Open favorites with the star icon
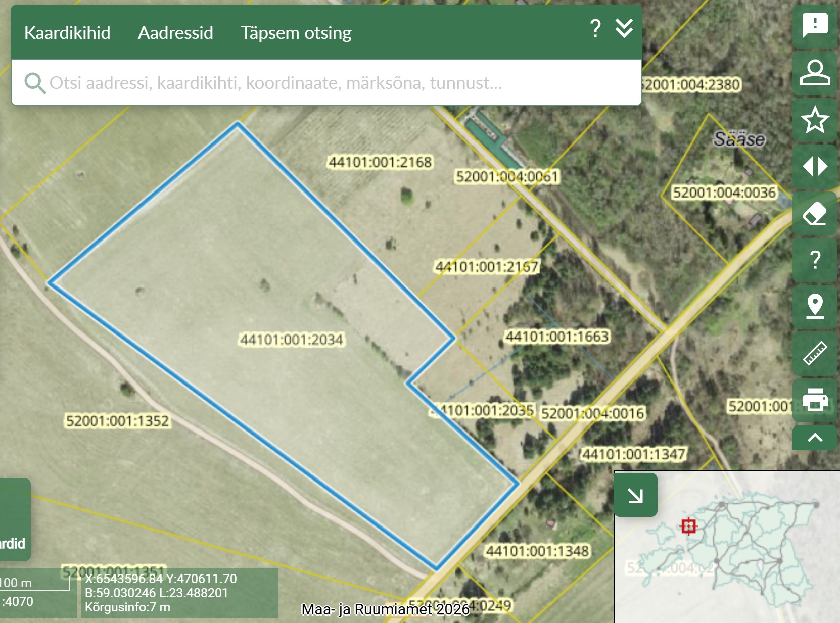 (815, 120)
